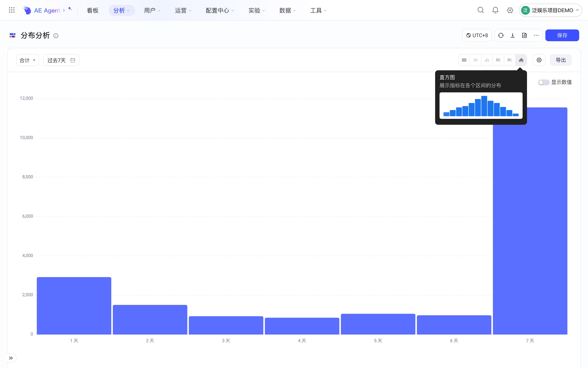Viewport: 588px width, 368px height.
Task: Switch to bar chart view
Action: 487,60
